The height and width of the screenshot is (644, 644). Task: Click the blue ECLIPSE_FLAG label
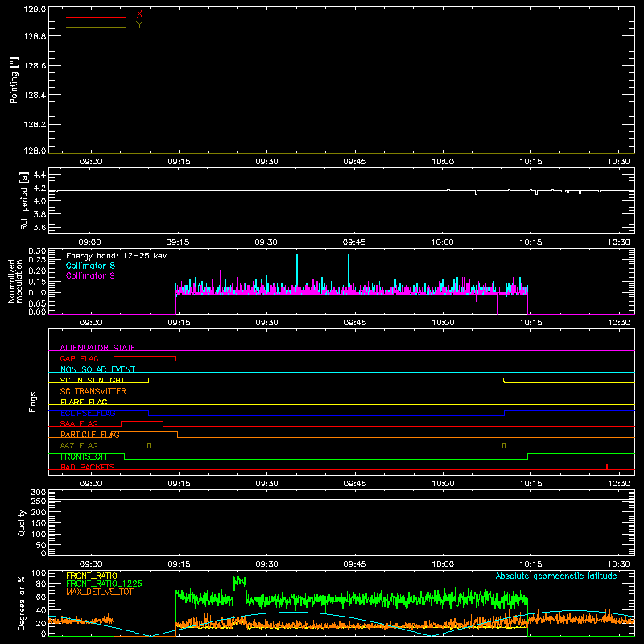pos(88,413)
